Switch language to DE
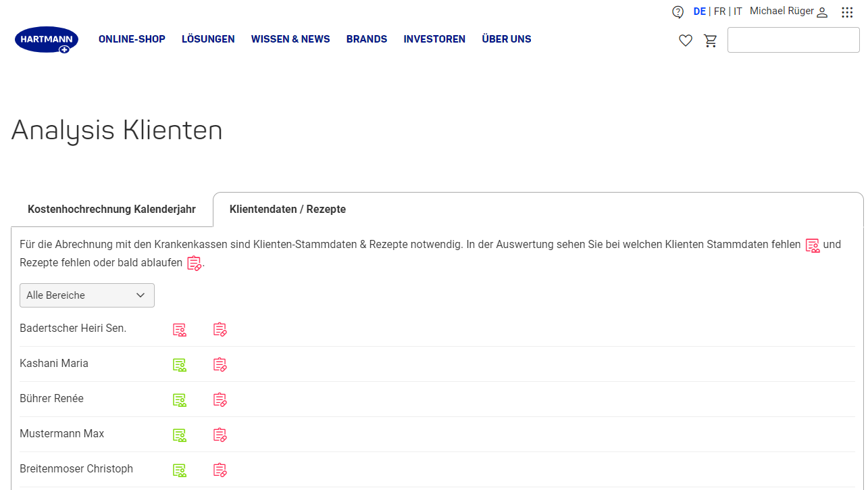This screenshot has height=490, width=868. pyautogui.click(x=699, y=11)
